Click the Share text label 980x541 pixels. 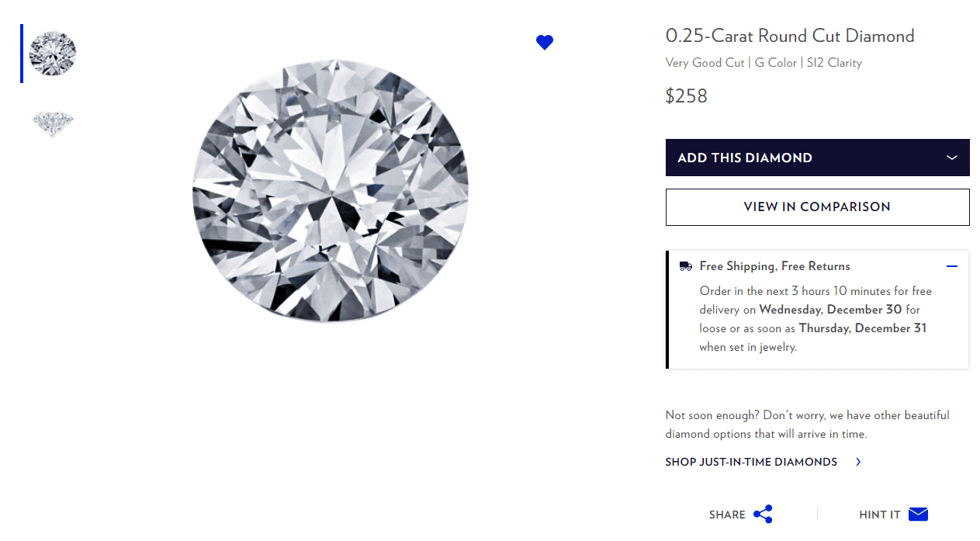pos(727,515)
